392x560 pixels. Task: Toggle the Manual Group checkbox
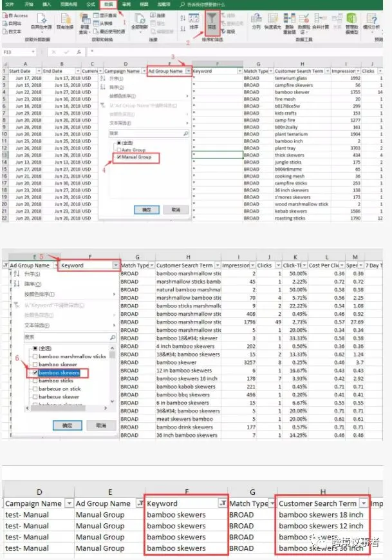pyautogui.click(x=119, y=157)
